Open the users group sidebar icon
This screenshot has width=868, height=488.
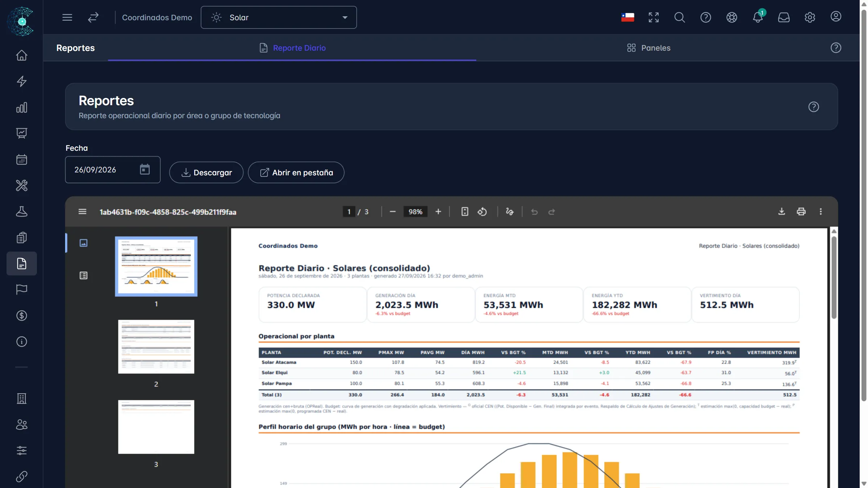22,424
